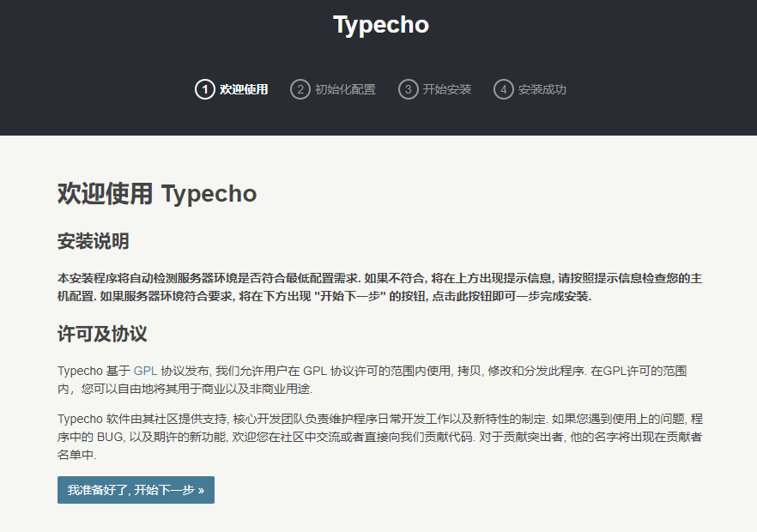Jump to the 安装成功 step label
This screenshot has height=532, width=757.
coord(542,89)
